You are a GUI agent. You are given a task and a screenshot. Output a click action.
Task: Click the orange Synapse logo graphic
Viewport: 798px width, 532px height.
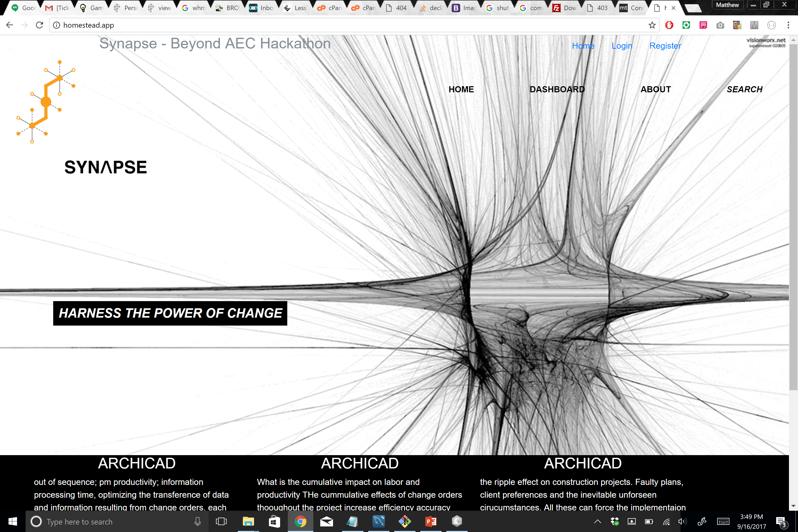pyautogui.click(x=46, y=102)
